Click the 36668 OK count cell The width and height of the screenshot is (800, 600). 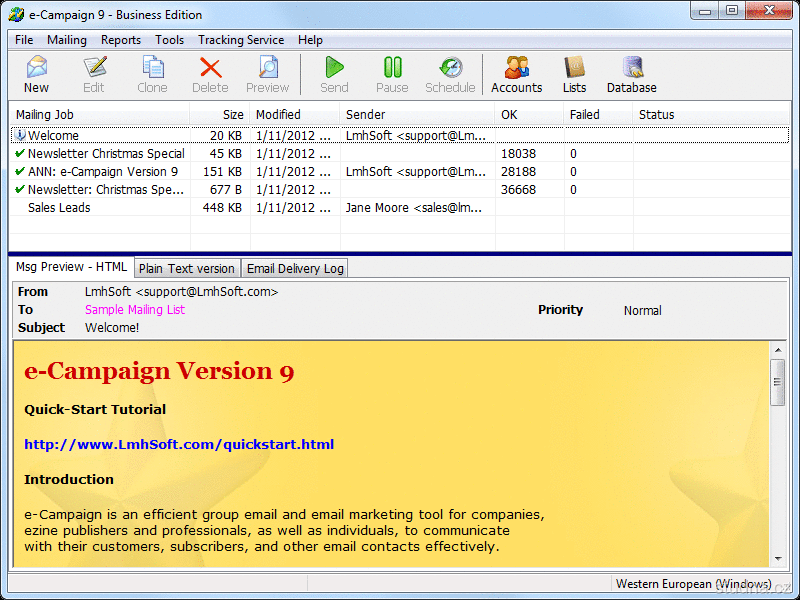518,190
